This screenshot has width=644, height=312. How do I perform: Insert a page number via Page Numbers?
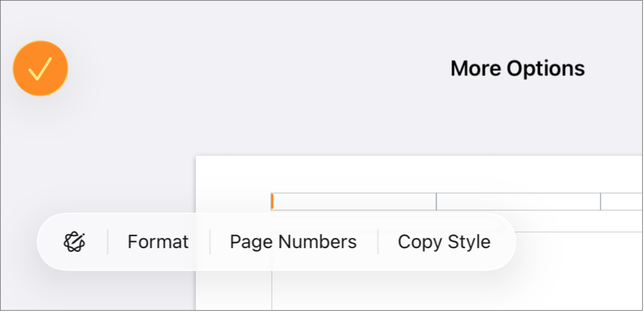pyautogui.click(x=293, y=241)
